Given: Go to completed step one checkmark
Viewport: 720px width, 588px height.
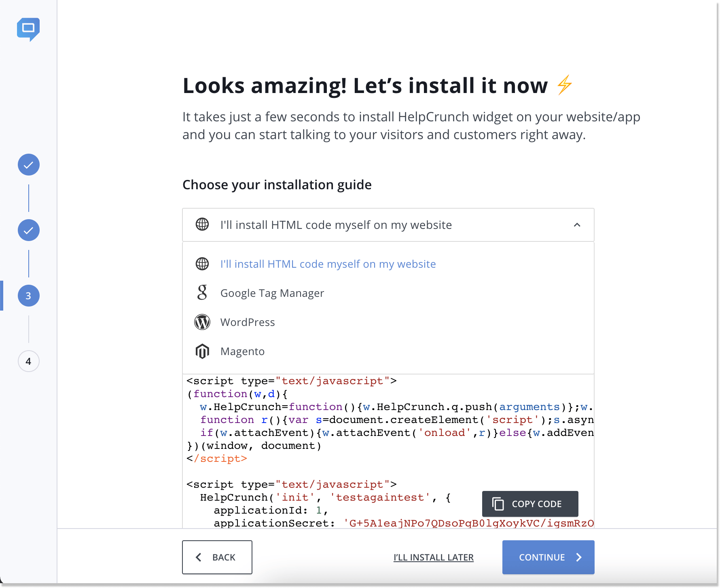Looking at the screenshot, I should click(28, 165).
